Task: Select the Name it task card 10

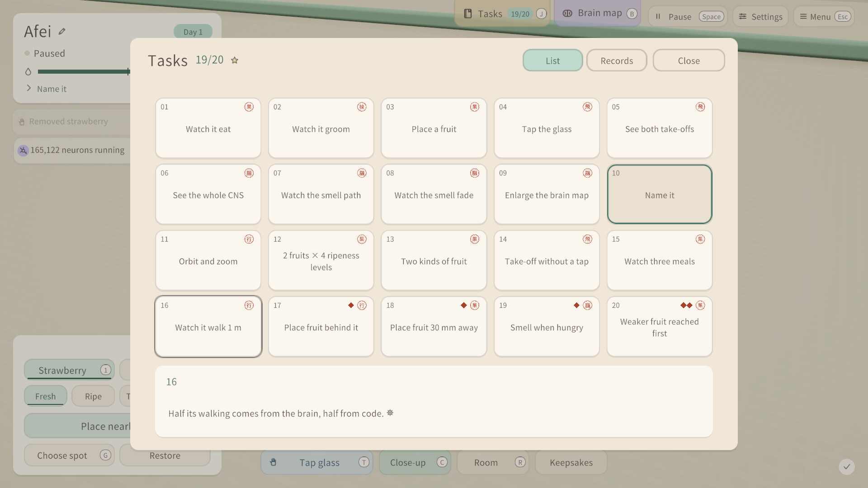Action: [660, 194]
